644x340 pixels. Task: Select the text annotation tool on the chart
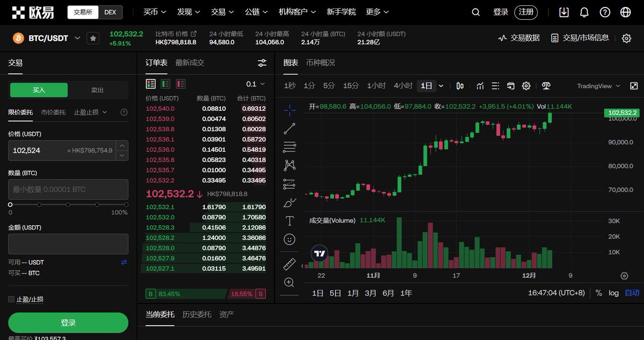point(290,220)
